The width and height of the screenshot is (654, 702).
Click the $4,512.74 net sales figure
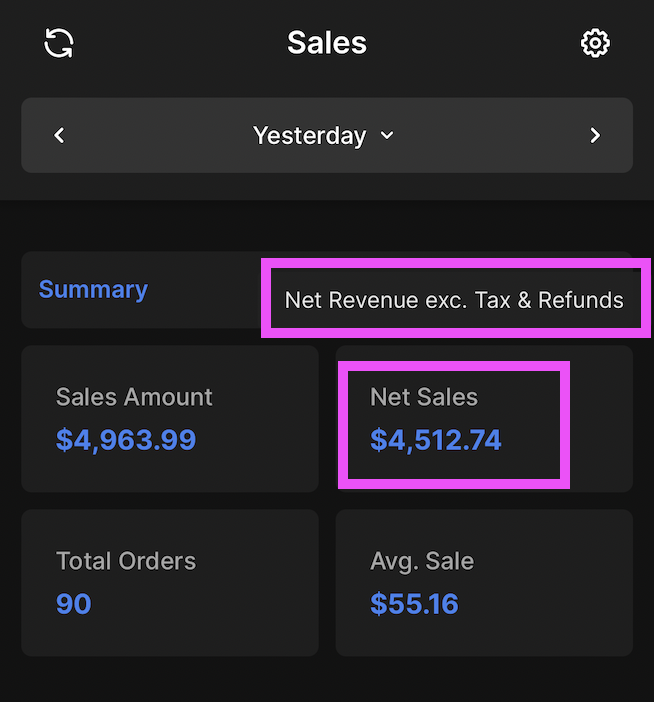click(436, 440)
